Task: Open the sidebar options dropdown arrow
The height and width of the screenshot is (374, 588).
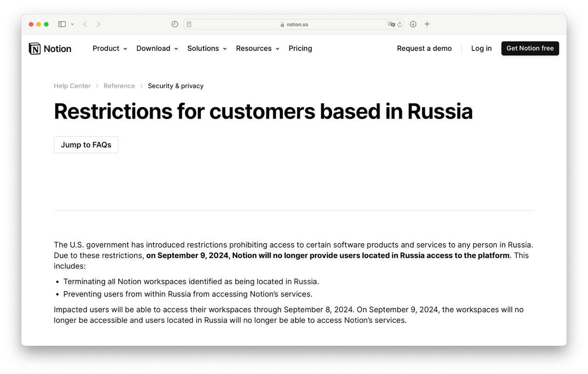Action: coord(72,24)
